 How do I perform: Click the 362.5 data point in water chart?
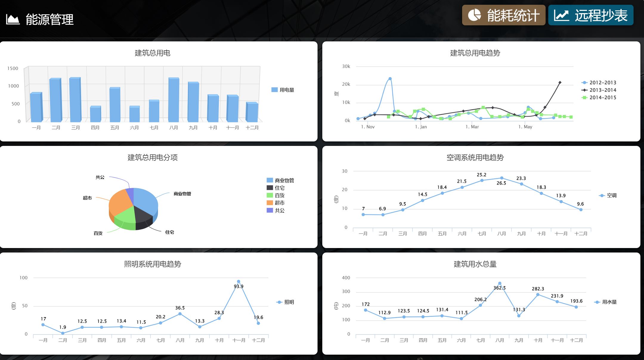point(500,283)
